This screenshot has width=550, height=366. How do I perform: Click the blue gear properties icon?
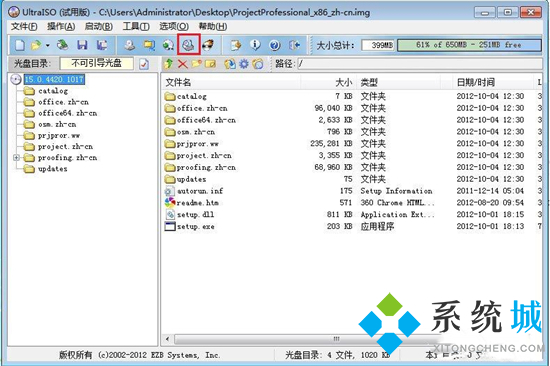coord(244,64)
